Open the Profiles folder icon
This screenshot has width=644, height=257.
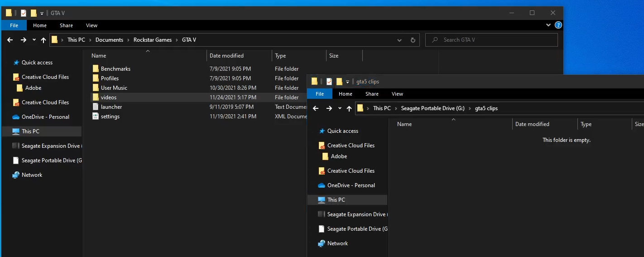[x=96, y=78]
